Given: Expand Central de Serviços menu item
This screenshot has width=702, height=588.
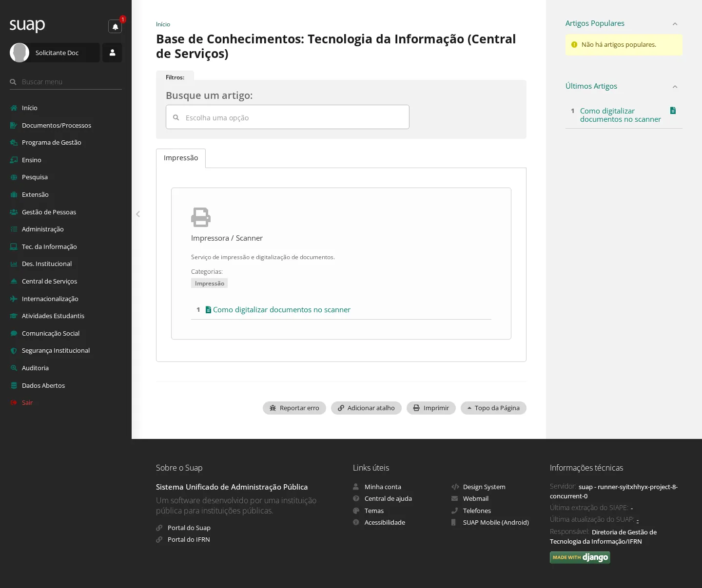Looking at the screenshot, I should pyautogui.click(x=66, y=281).
